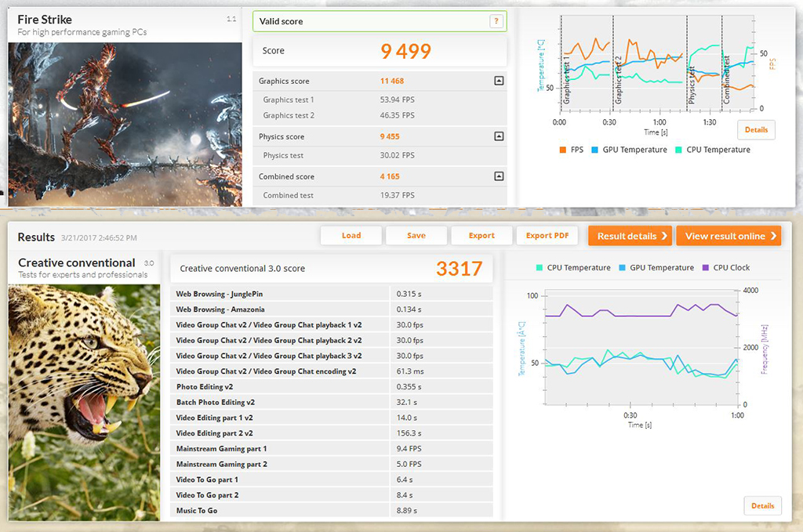Collapse the Physics score section
The height and width of the screenshot is (532, 803).
(x=499, y=136)
